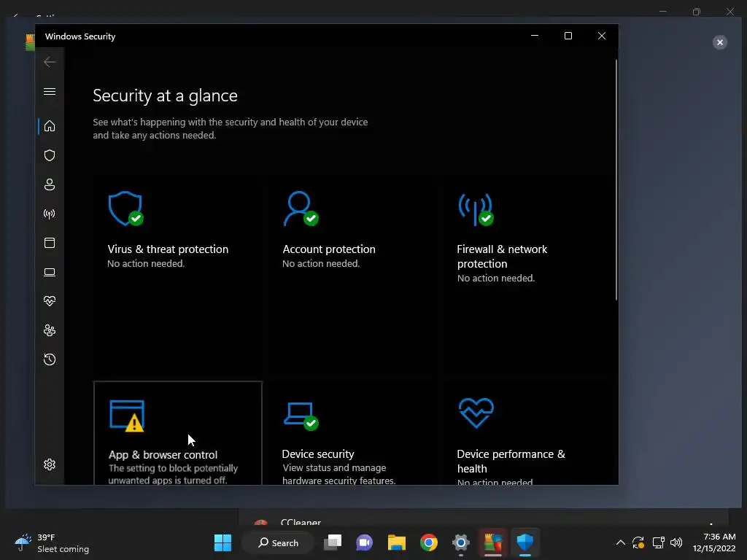Open the app window icon in sidebar

[x=50, y=243]
